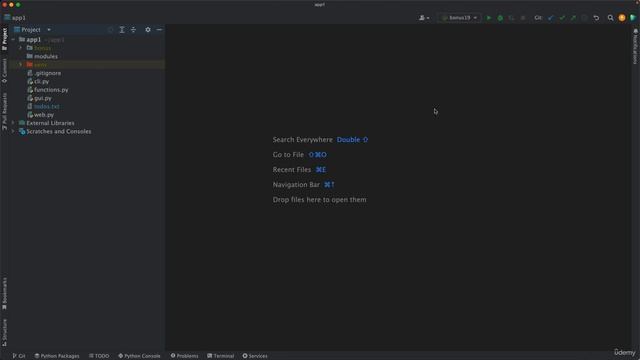640x360 pixels.
Task: Show Git history clock icon
Action: (x=584, y=18)
